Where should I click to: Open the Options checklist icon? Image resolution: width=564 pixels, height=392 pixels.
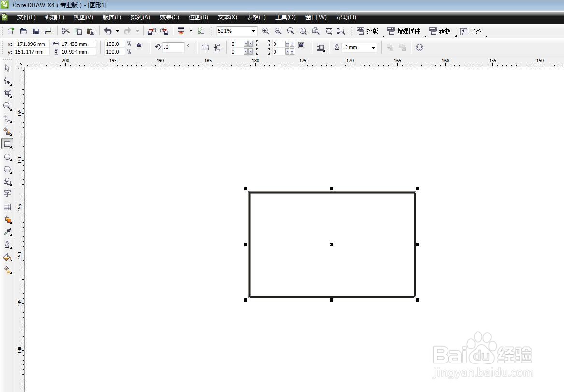click(201, 31)
